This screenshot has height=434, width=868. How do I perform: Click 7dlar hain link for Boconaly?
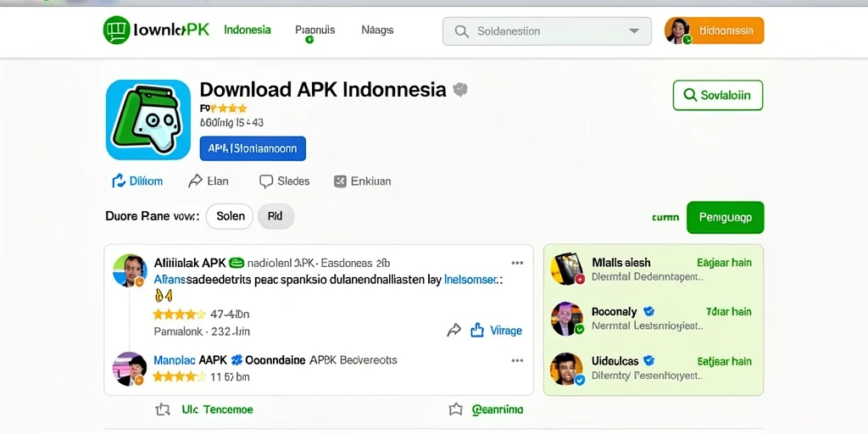pyautogui.click(x=728, y=312)
